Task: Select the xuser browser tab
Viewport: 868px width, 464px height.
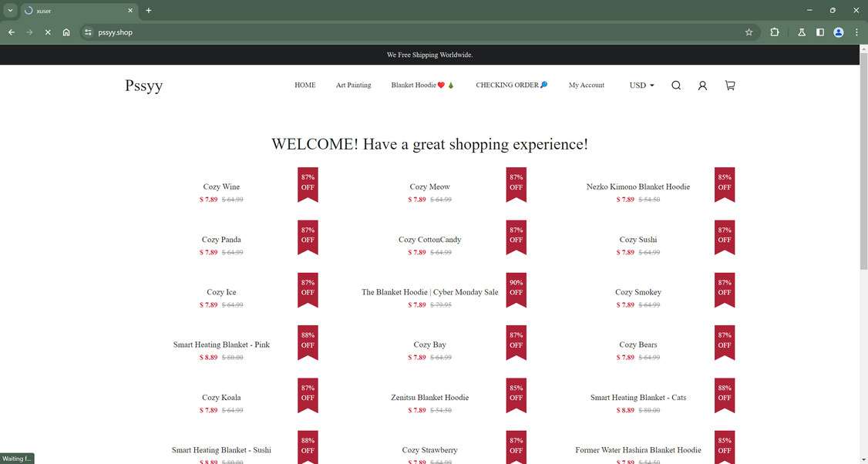Action: (78, 11)
